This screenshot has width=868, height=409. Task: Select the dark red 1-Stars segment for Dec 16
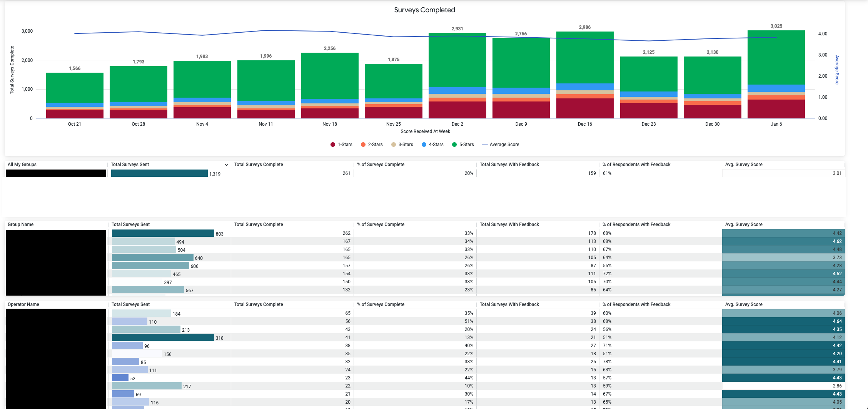(584, 108)
